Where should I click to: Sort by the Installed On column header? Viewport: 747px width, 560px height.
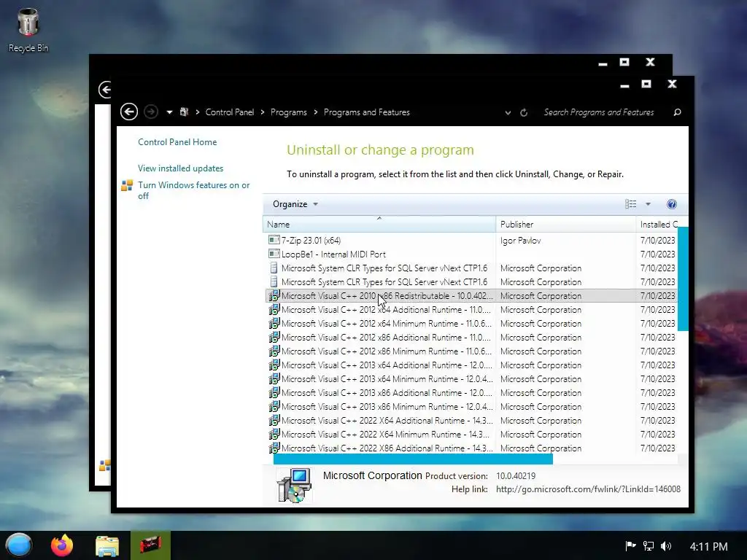click(x=659, y=225)
